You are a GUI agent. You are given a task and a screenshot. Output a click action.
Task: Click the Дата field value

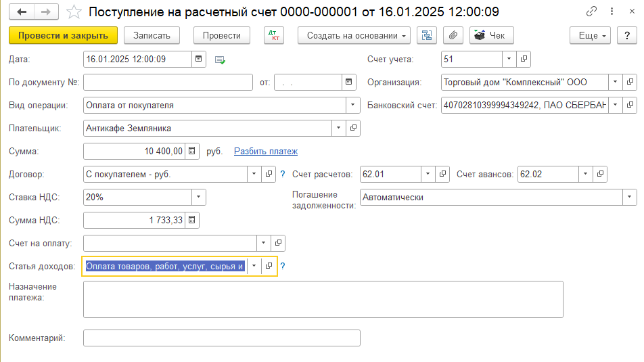tap(137, 59)
